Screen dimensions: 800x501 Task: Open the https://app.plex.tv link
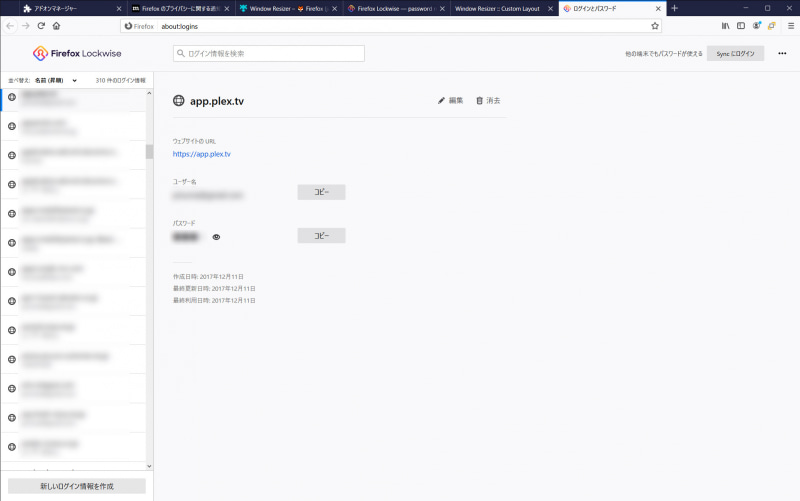[202, 154]
